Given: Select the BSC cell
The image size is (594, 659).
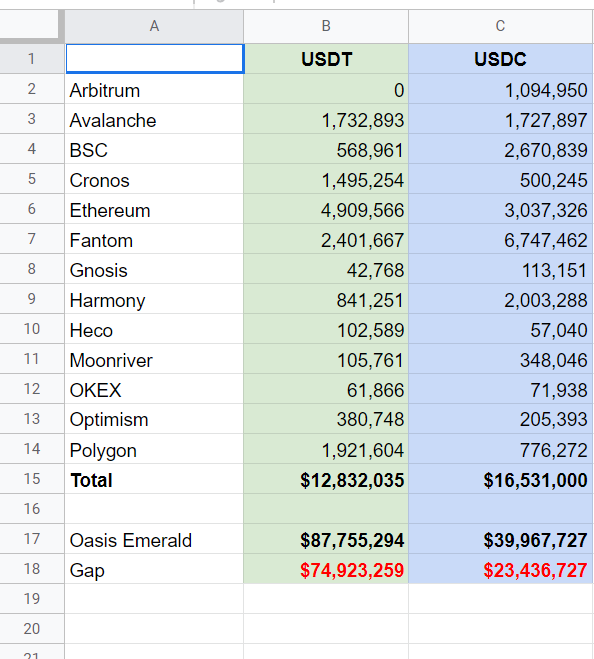Looking at the screenshot, I should 154,149.
